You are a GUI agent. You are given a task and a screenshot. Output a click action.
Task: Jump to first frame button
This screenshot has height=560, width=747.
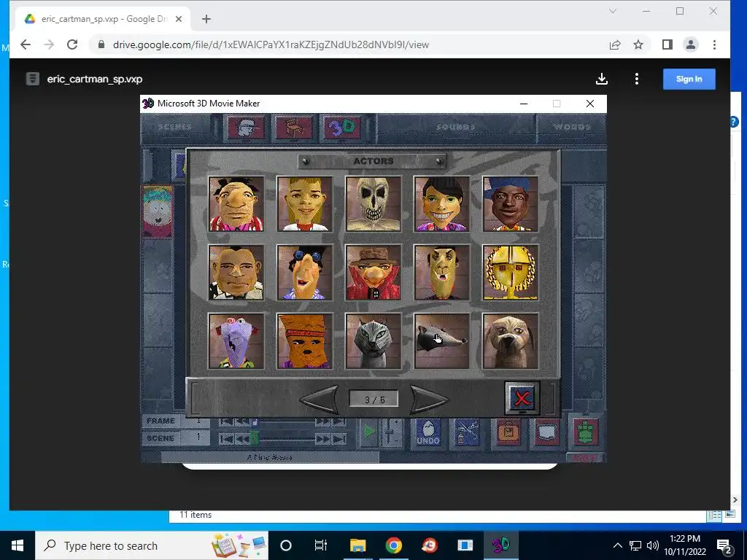pos(226,421)
